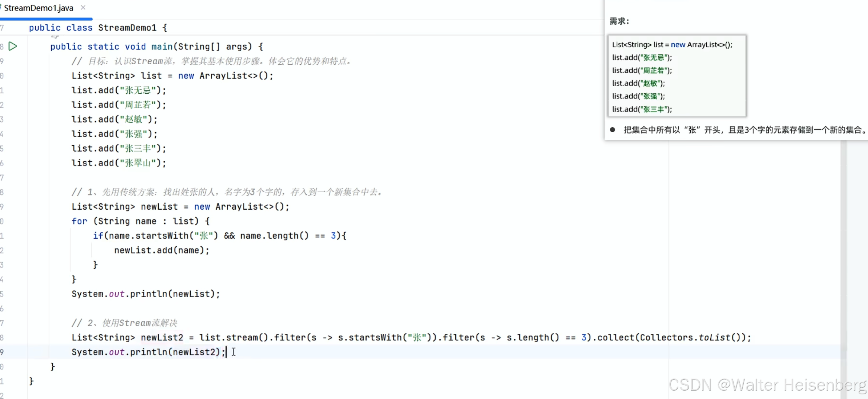
Task: Click the sticky header line 'public class StreamDemo1'
Action: pyautogui.click(x=98, y=28)
